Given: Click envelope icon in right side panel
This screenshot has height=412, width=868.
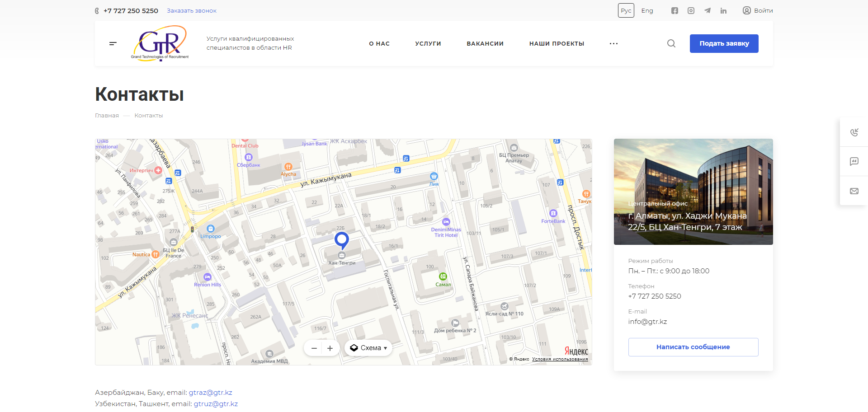Looking at the screenshot, I should (854, 191).
